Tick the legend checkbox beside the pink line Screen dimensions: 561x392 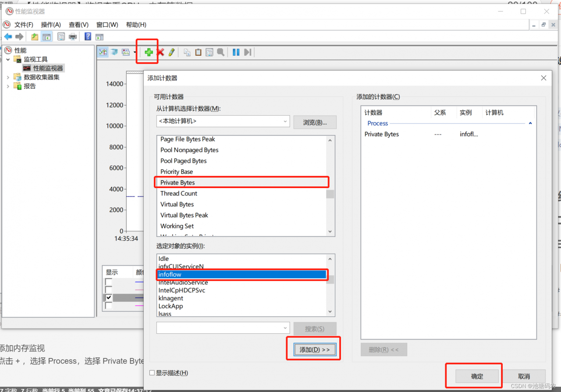(109, 289)
